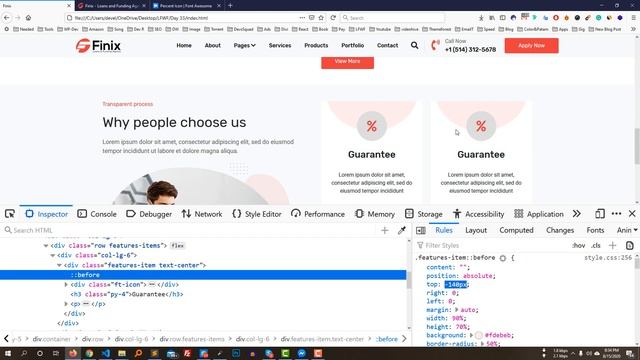Viewport: 640px width, 360px height.
Task: Expand the margin shorthand value
Action: [456, 310]
